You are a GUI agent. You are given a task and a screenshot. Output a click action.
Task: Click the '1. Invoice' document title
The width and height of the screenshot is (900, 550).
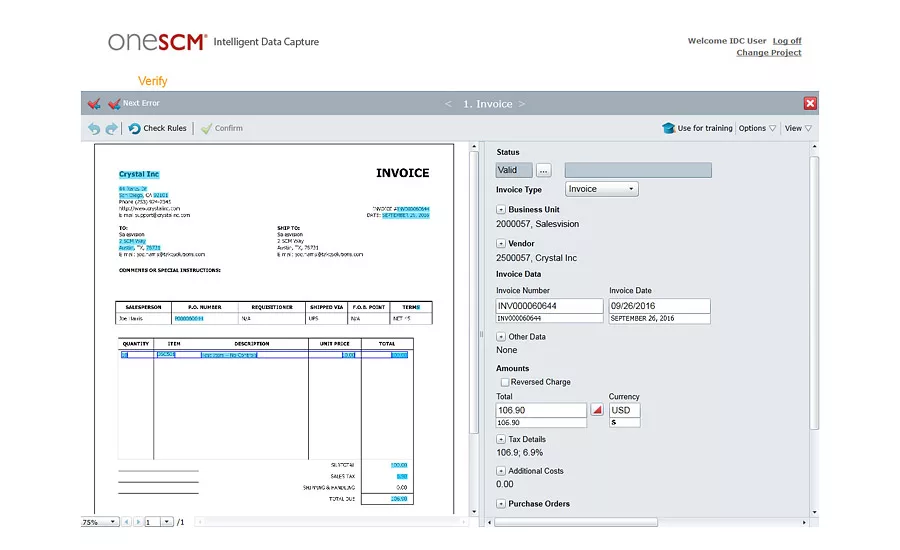pos(487,104)
